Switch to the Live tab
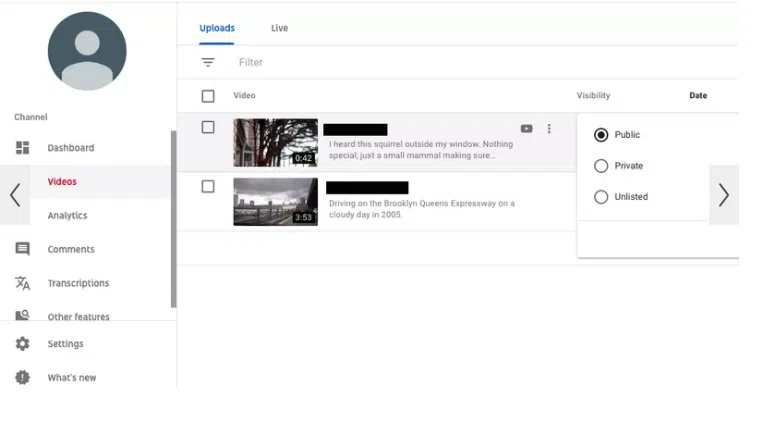The height and width of the screenshot is (424, 778). (279, 28)
